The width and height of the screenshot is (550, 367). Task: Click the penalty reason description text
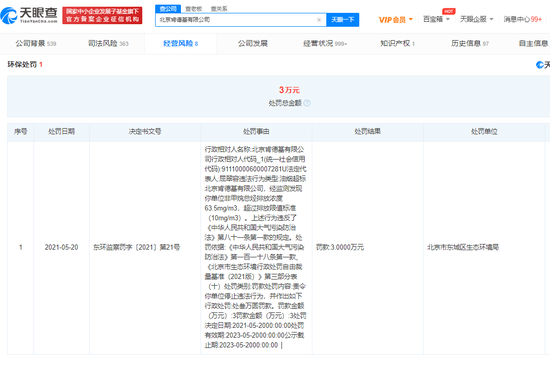point(256,247)
